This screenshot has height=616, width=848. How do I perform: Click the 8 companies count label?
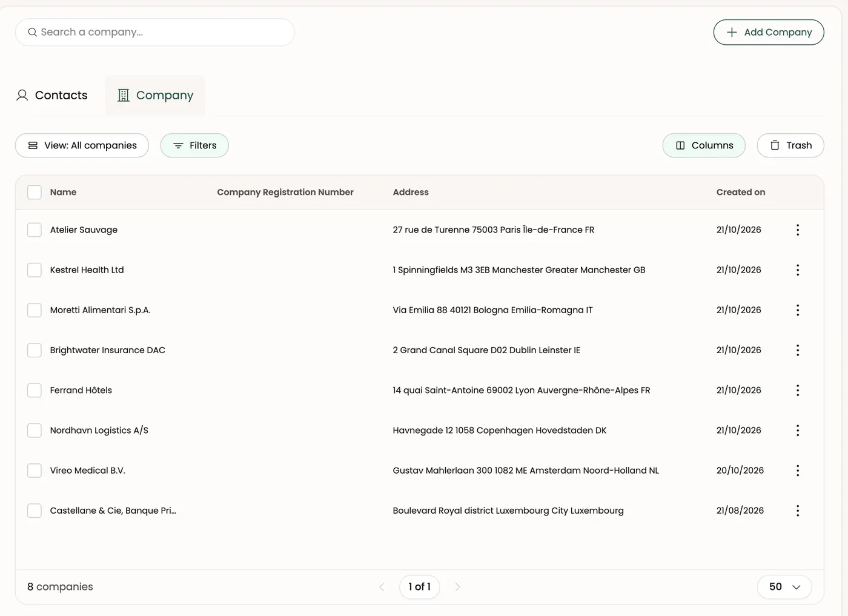tap(60, 587)
